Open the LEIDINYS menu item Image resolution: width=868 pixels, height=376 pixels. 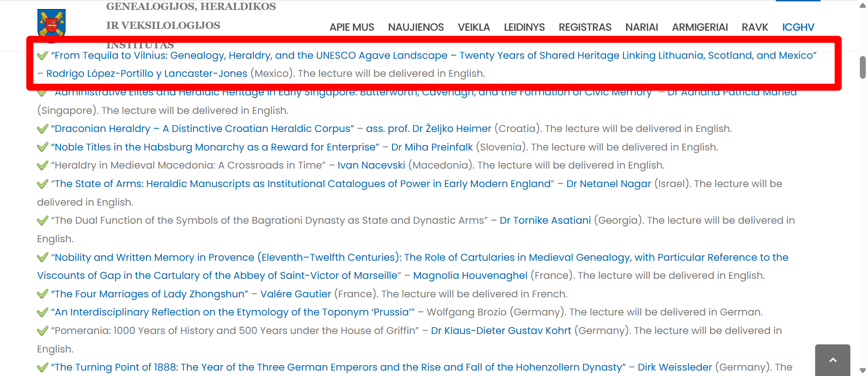pos(524,27)
